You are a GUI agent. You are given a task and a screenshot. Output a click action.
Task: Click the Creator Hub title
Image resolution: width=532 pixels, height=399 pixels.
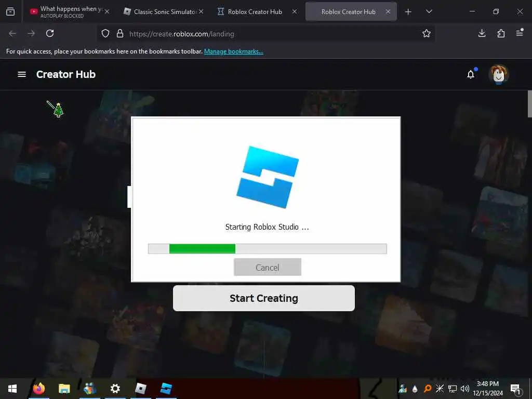66,74
